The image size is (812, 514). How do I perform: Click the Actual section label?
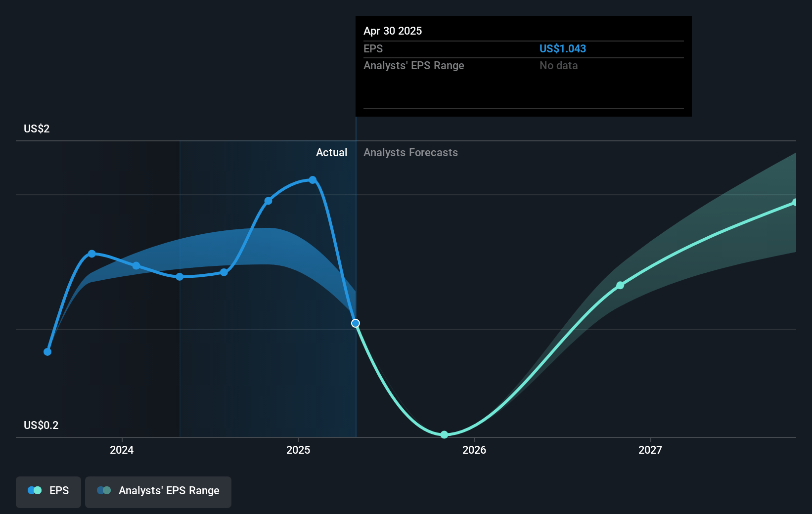(x=331, y=152)
